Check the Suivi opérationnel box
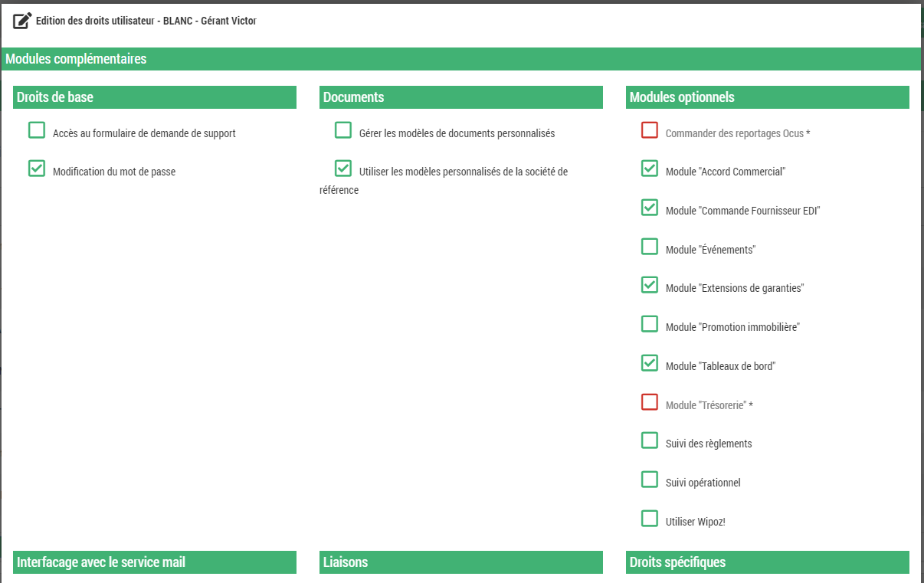924x583 pixels. click(x=650, y=480)
